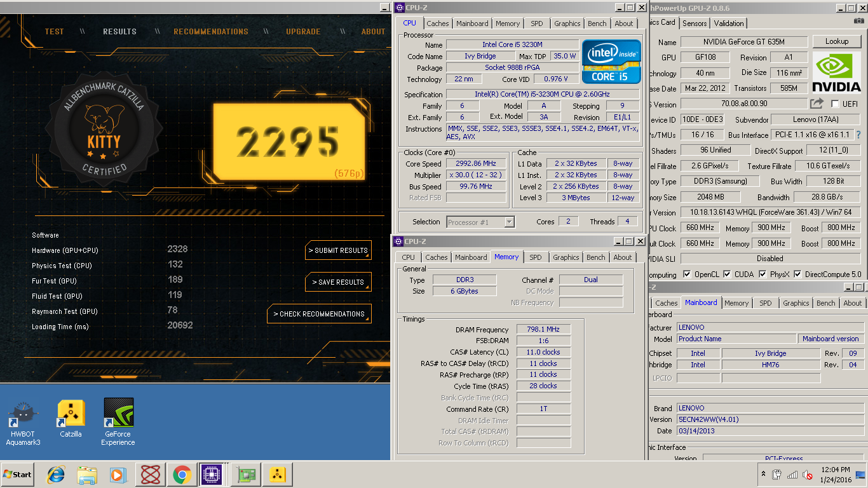This screenshot has height=488, width=868.
Task: Select CPU tab in CPU-Z Memory window
Action: click(409, 257)
